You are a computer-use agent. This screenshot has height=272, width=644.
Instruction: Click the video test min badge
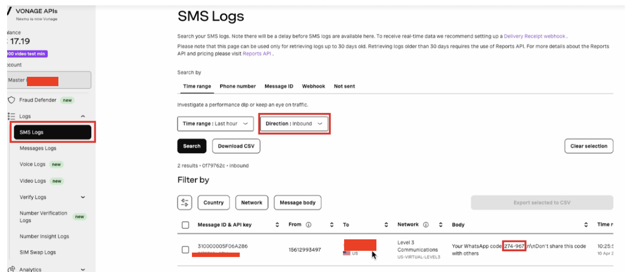click(x=27, y=54)
